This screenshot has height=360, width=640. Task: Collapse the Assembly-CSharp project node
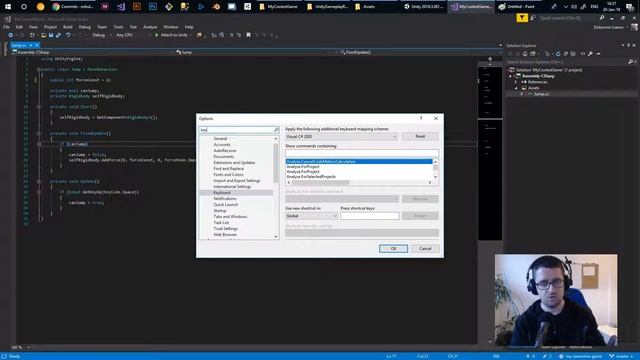pyautogui.click(x=510, y=76)
